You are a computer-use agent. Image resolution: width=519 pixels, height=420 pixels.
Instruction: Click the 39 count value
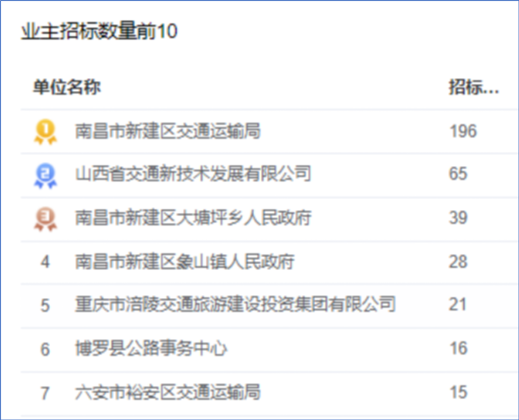click(x=458, y=217)
